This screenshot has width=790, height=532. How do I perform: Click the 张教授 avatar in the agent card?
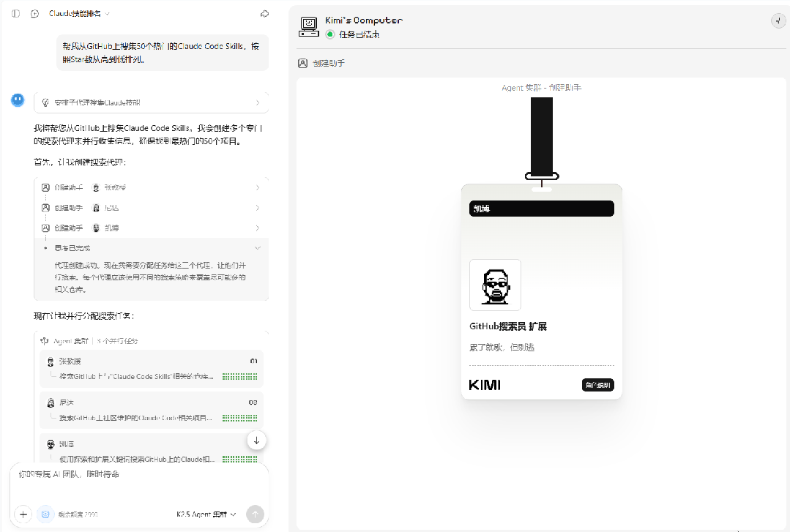(x=51, y=361)
